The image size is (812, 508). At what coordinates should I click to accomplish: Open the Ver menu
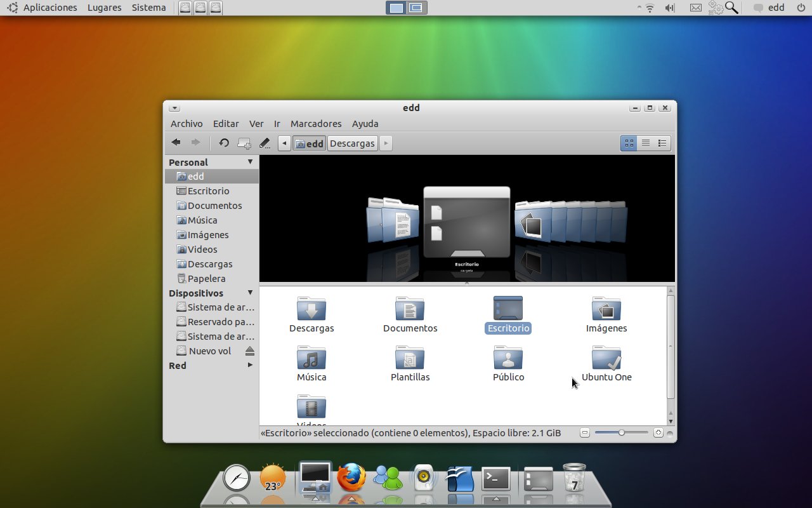click(x=256, y=124)
